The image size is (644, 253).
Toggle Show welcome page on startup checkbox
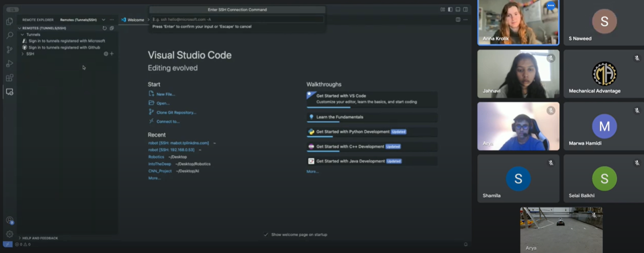(266, 235)
